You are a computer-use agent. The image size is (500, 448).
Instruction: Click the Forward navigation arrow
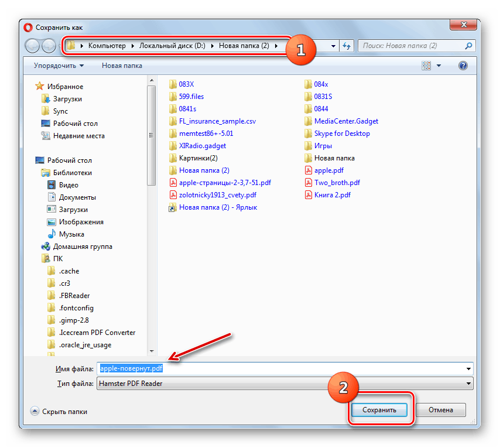(x=49, y=46)
